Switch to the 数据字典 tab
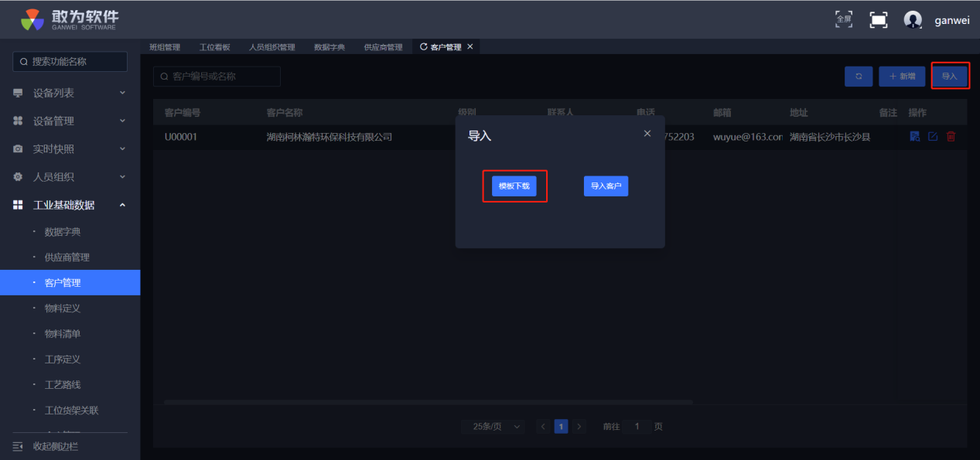980x460 pixels. click(330, 47)
